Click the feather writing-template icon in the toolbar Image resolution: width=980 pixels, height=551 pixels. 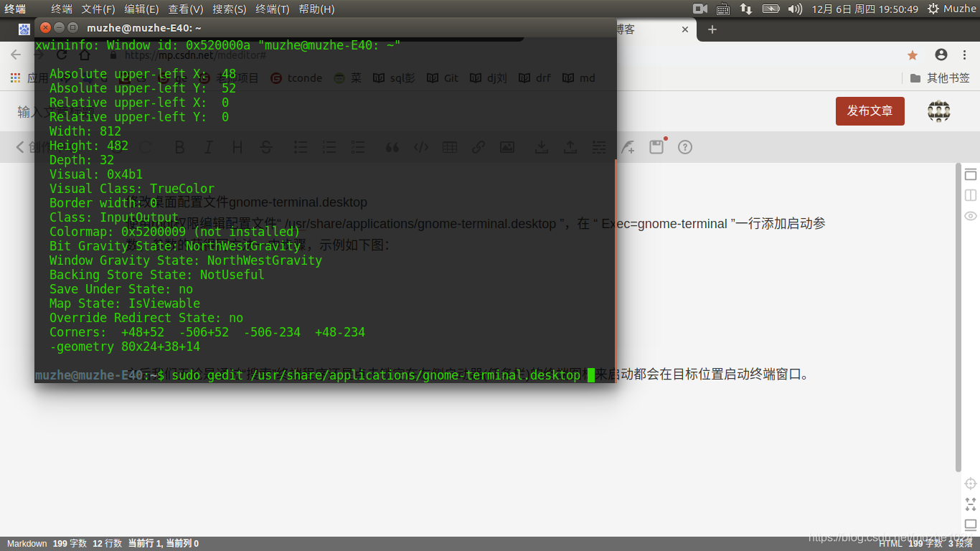pos(628,147)
